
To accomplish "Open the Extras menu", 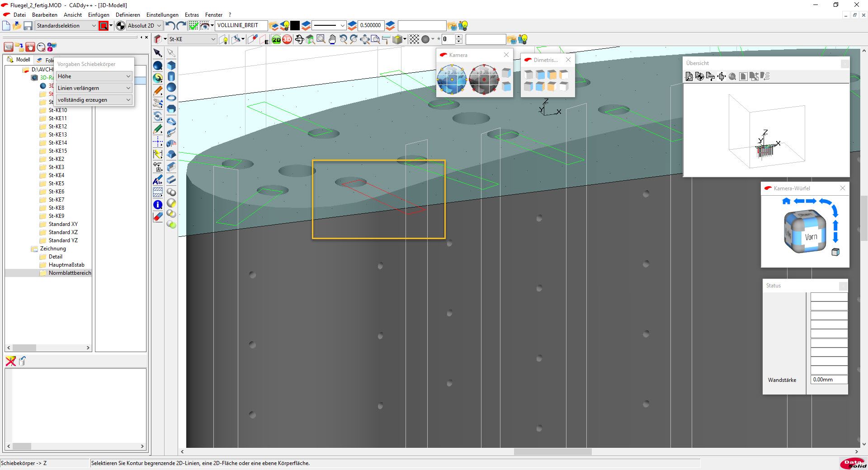I will [x=192, y=15].
